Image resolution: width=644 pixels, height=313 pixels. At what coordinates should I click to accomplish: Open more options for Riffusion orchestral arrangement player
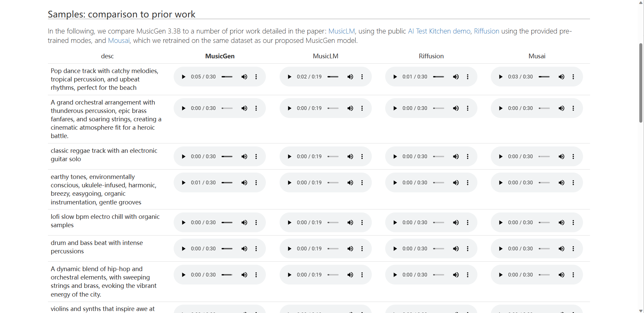(468, 108)
